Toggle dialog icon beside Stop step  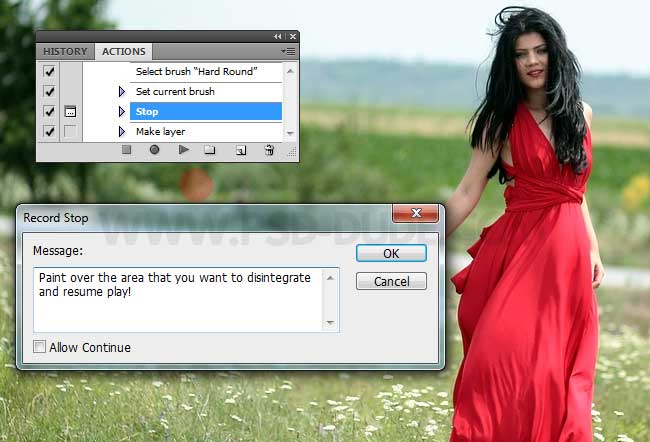click(x=70, y=112)
